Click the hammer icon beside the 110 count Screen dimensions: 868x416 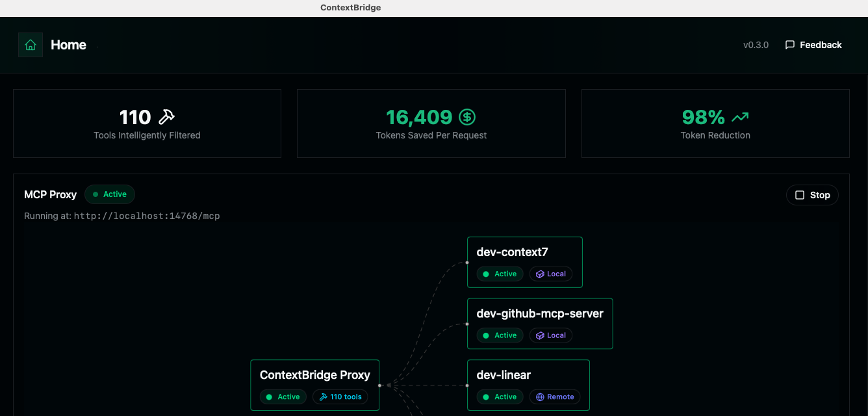pyautogui.click(x=166, y=116)
